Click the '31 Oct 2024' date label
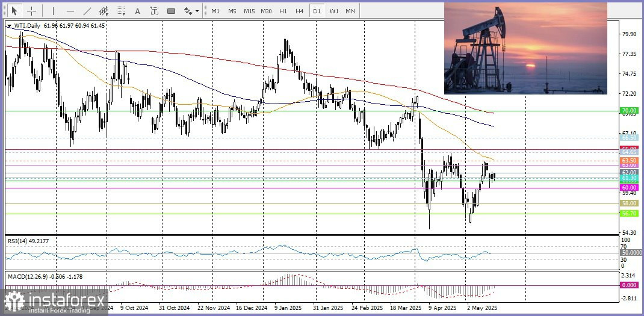 pyautogui.click(x=174, y=308)
